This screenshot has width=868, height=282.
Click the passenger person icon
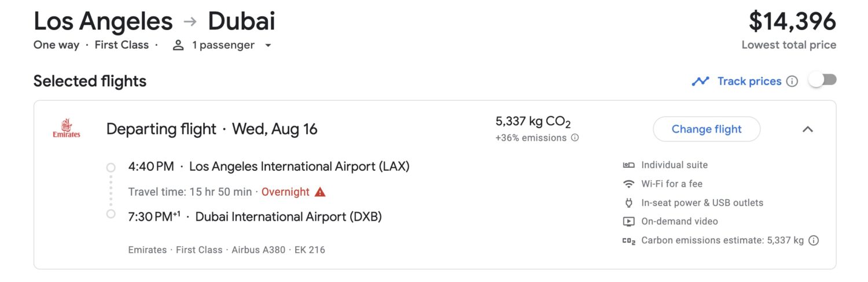pos(178,45)
